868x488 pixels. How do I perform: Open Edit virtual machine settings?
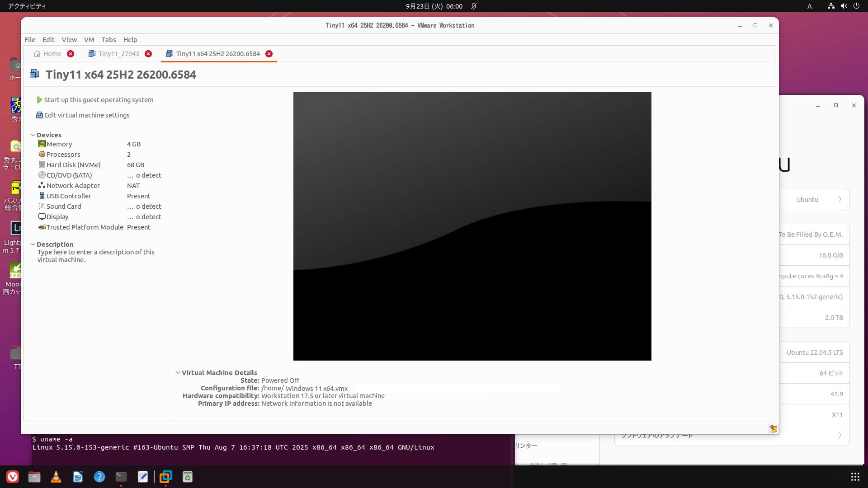coord(87,115)
